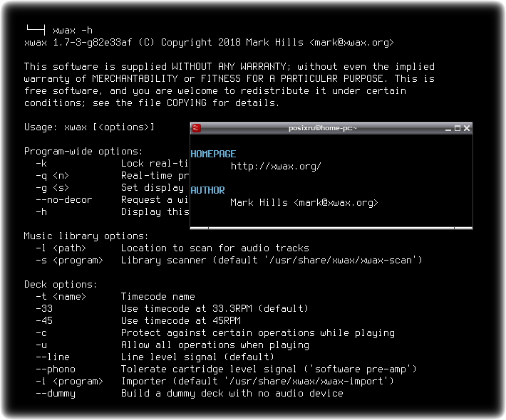Click the --line option
Image resolution: width=506 pixels, height=420 pixels.
(x=53, y=357)
